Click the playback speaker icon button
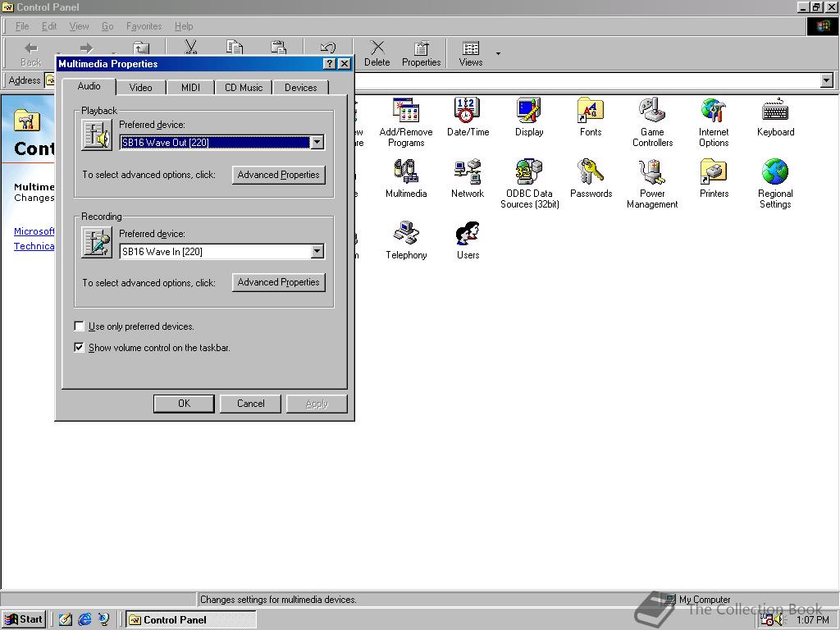Viewport: 840px width, 630px height. (x=97, y=135)
